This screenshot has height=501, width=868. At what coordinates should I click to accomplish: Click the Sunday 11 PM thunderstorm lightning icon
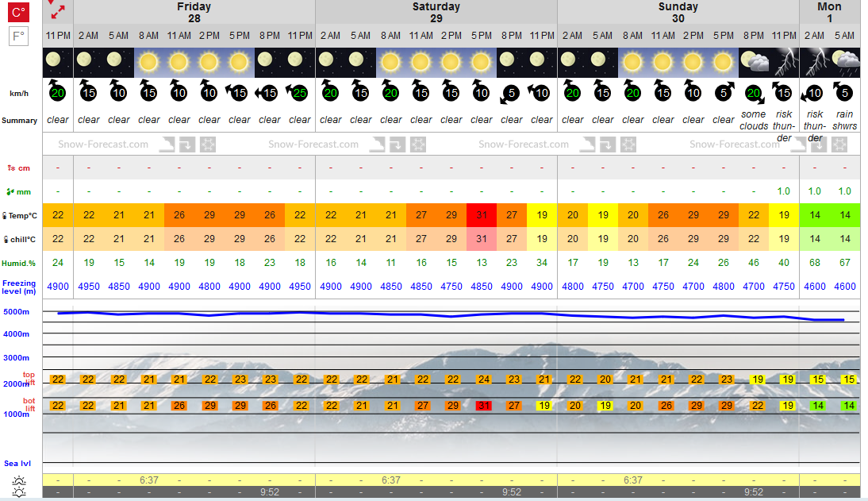784,63
